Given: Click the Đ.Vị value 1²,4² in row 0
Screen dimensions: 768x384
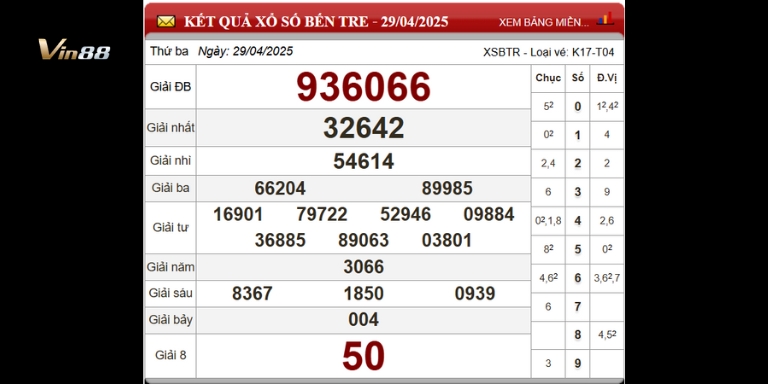Looking at the screenshot, I should [x=607, y=105].
